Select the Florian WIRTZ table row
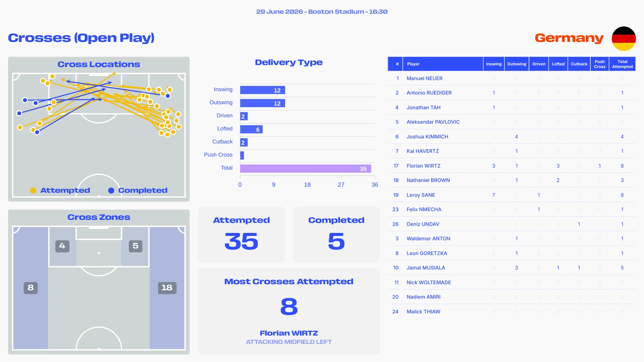Image resolution: width=644 pixels, height=362 pixels. (512, 166)
